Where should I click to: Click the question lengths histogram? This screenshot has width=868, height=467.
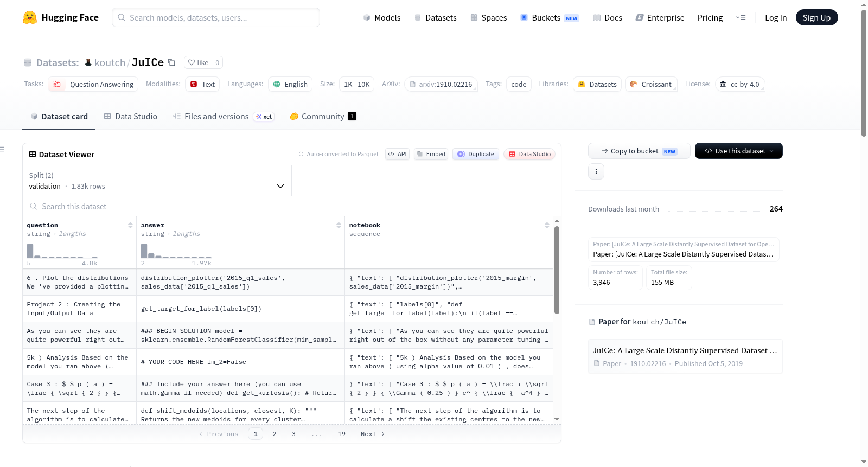pos(62,250)
